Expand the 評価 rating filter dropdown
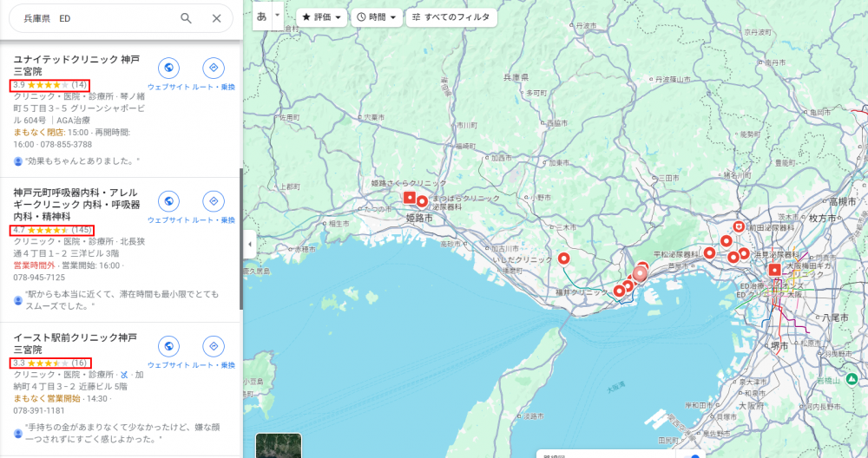 (x=321, y=17)
